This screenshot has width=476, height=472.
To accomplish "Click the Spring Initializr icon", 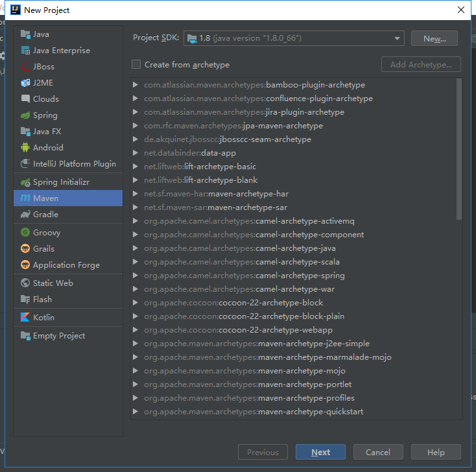I will [x=25, y=182].
